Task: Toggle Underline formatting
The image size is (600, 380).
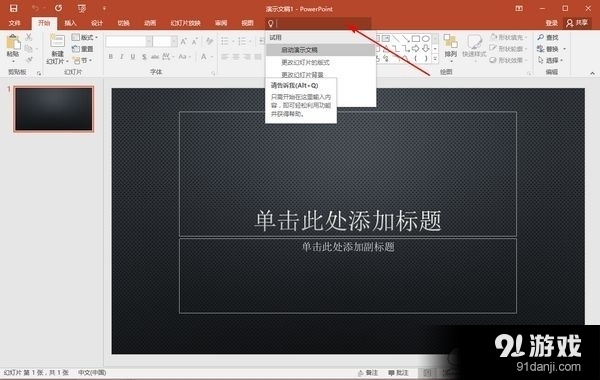Action: [133, 57]
